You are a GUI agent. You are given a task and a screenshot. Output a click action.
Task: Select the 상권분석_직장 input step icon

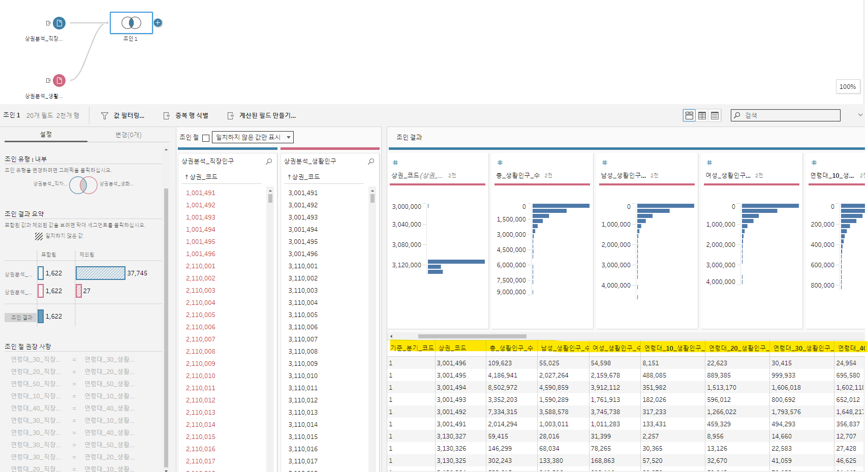59,23
